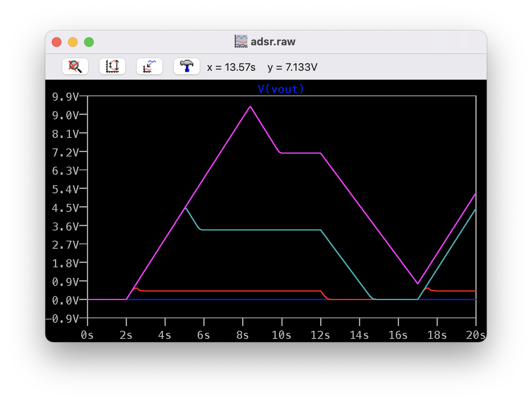The image size is (532, 402).
Task: Click the adsr.raw window title text
Action: 273,42
